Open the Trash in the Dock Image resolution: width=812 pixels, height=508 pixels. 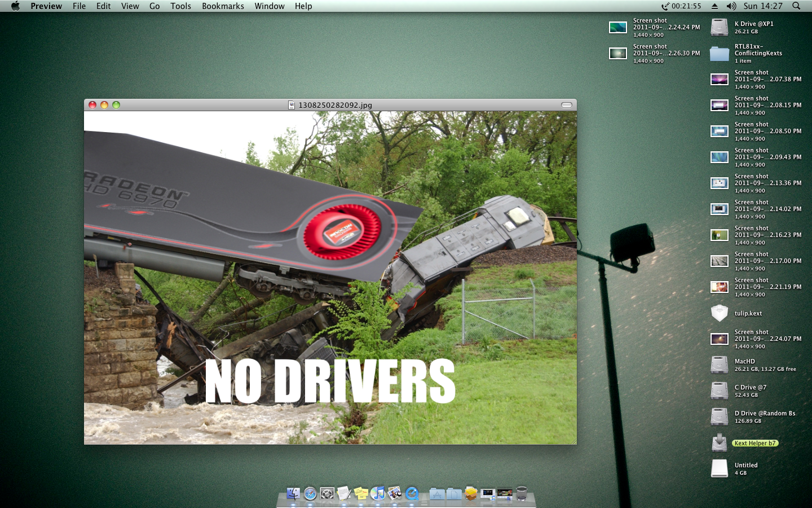tap(522, 494)
